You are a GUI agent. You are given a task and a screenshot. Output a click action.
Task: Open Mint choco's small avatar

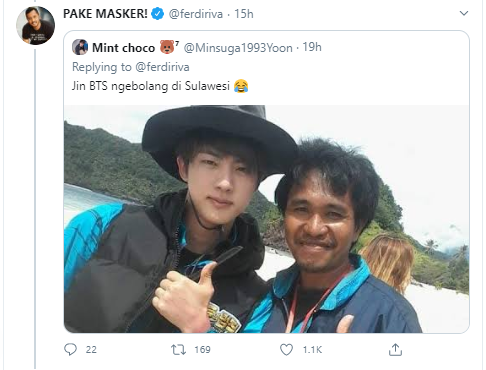(x=80, y=47)
